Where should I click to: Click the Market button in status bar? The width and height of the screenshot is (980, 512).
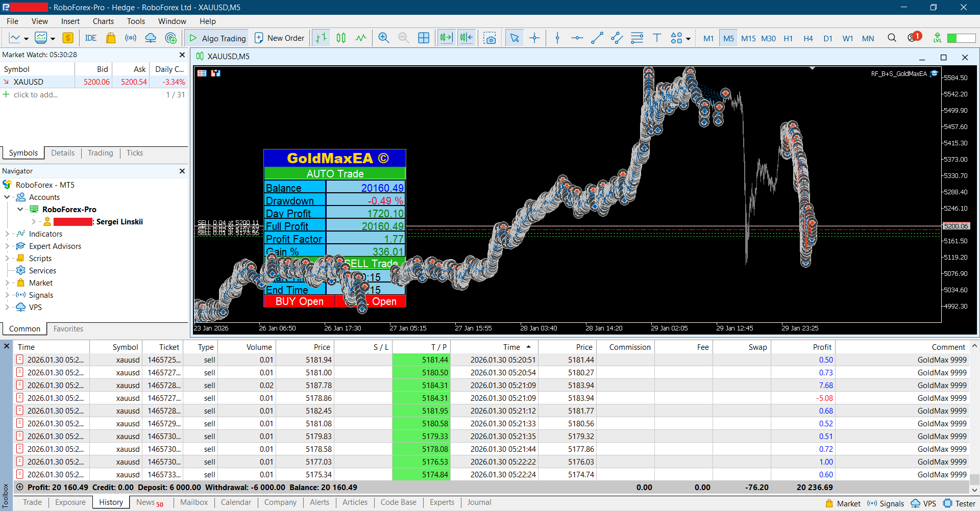click(x=843, y=503)
